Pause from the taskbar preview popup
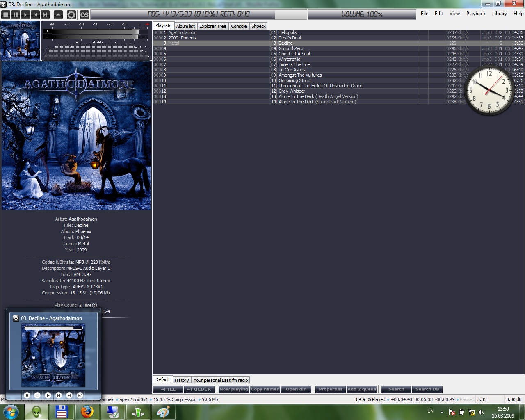This screenshot has width=525, height=420. (x=37, y=395)
